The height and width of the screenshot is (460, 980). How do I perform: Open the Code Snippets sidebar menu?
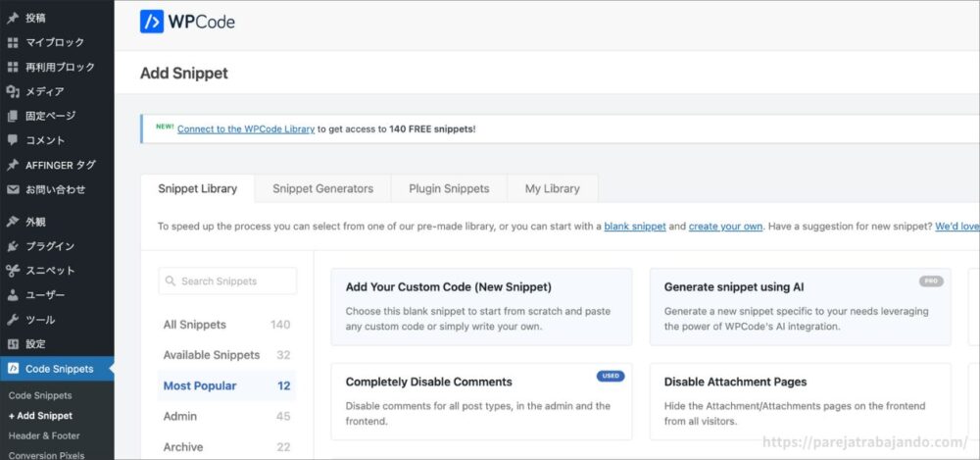click(x=57, y=369)
